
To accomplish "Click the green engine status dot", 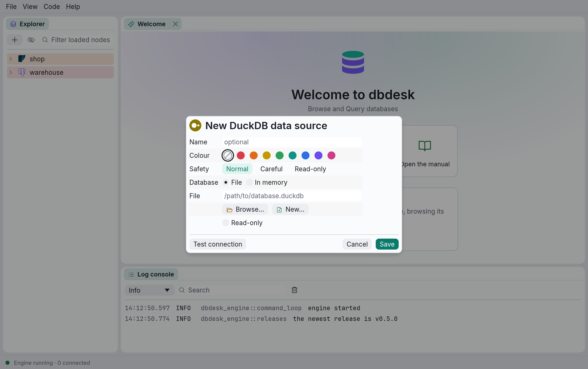I will tap(7, 363).
